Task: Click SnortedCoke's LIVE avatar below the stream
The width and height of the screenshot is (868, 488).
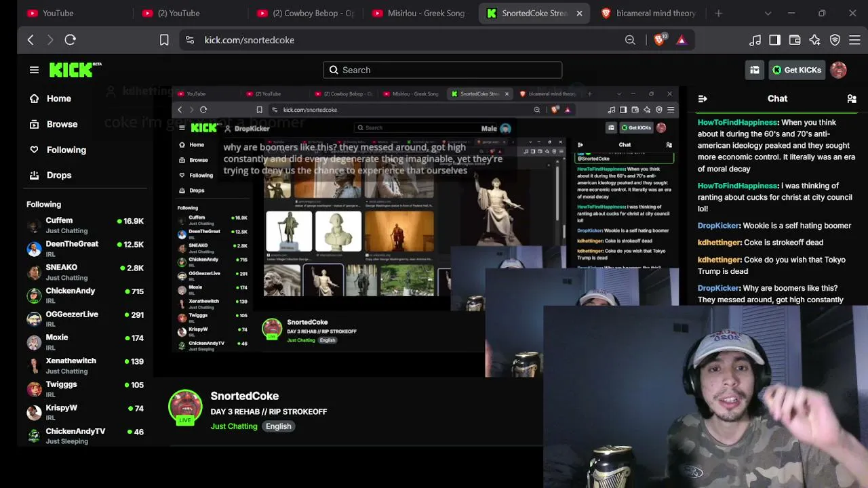Action: point(185,407)
